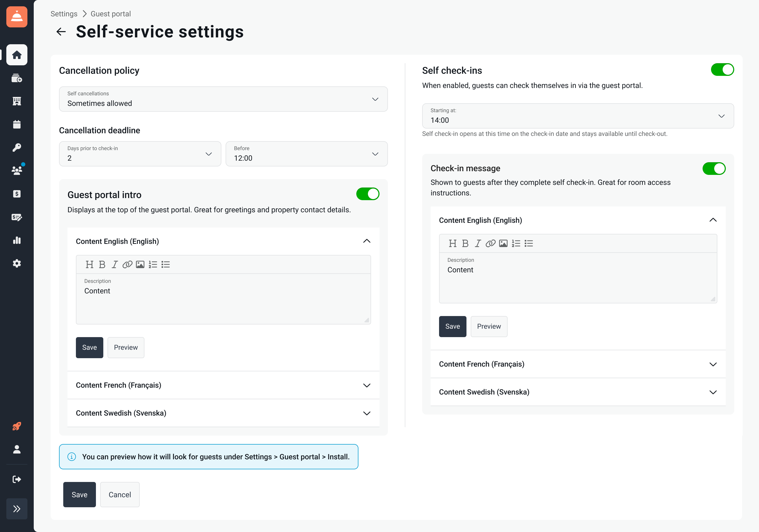
Task: Insert image in Guest portal intro editor
Action: (x=140, y=264)
